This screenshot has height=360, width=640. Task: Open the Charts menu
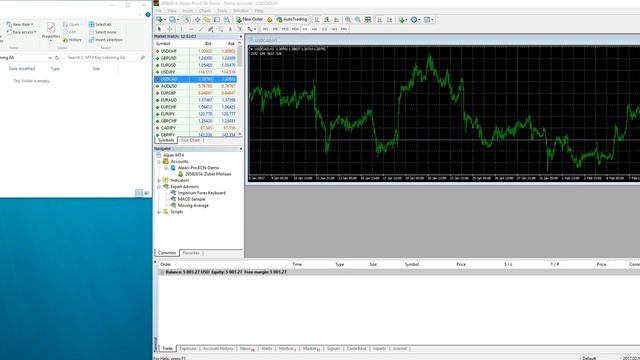pos(205,11)
